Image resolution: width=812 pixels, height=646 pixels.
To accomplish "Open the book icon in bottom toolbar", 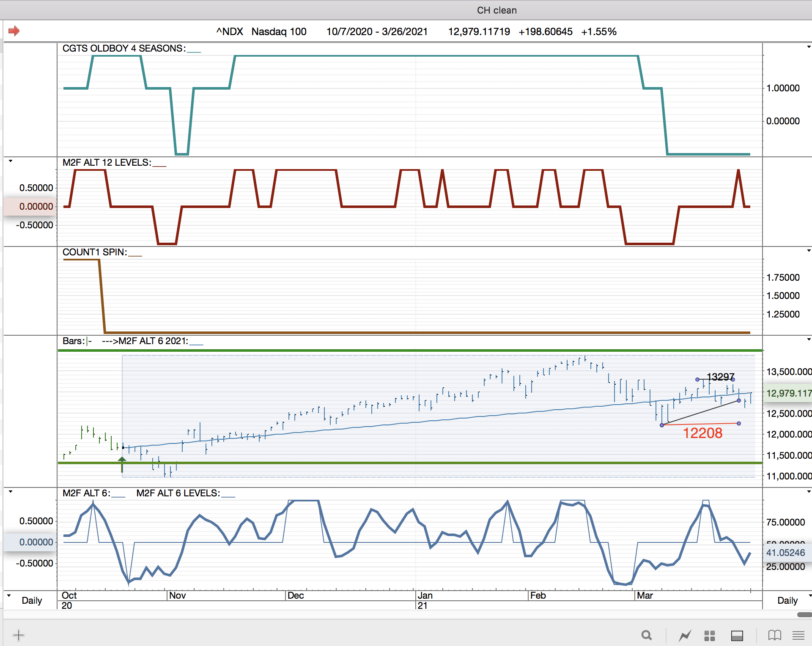I will coord(774,635).
